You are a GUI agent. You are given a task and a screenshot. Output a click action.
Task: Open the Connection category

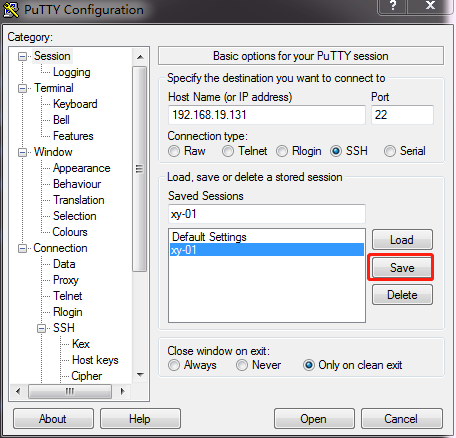tap(60, 248)
